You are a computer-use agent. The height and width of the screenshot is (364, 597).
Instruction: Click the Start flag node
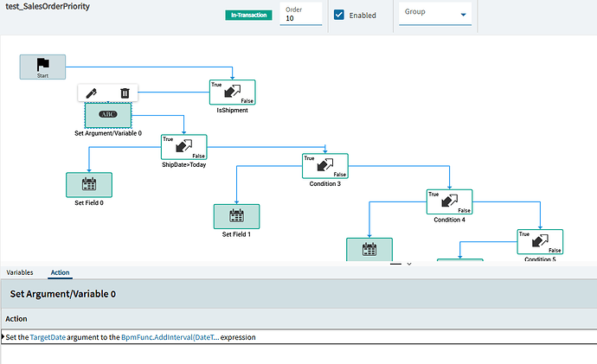click(42, 67)
